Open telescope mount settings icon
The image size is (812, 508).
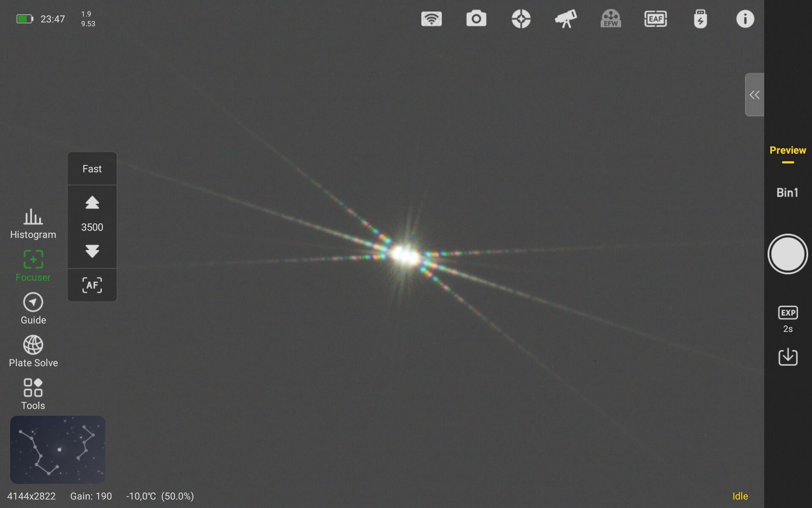[x=566, y=19]
